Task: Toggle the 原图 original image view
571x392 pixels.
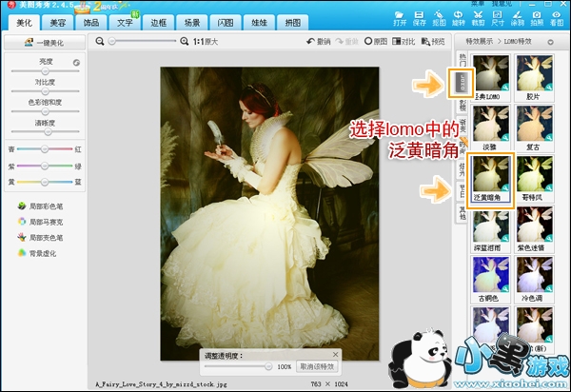Action: [376, 42]
